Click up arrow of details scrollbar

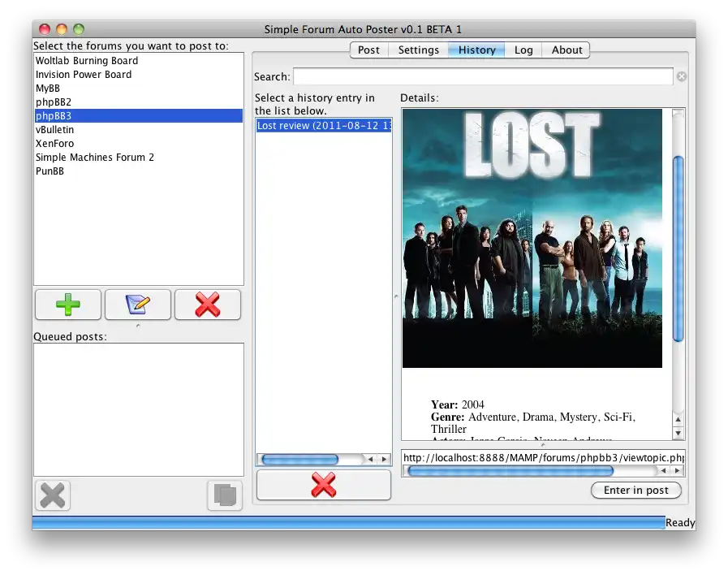(678, 419)
